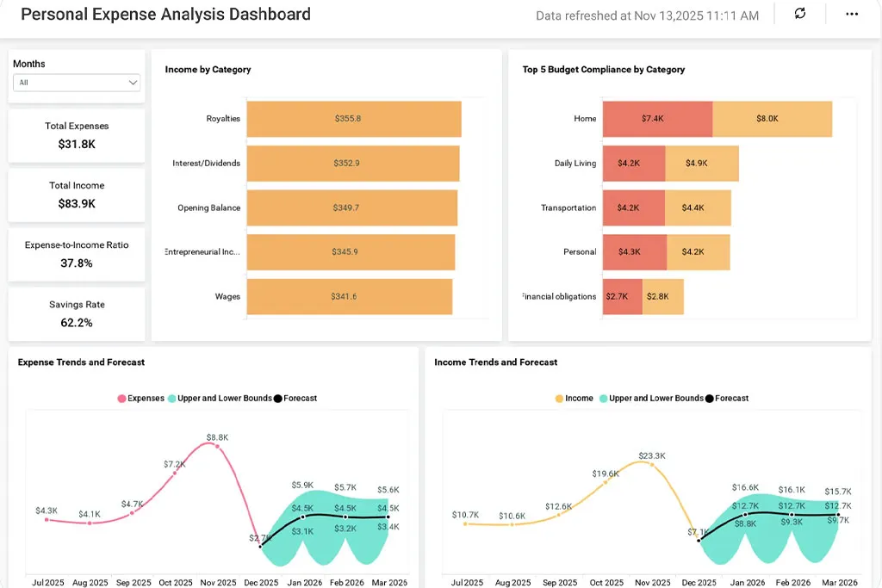Toggle the Expenses legend item
The width and height of the screenshot is (882, 588).
140,398
